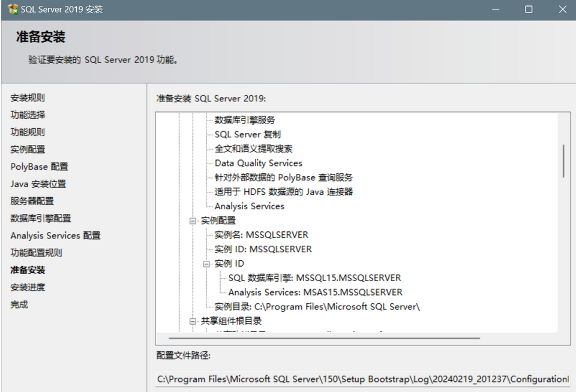Select the Data Quality Services tree row
The image size is (576, 392).
point(258,163)
